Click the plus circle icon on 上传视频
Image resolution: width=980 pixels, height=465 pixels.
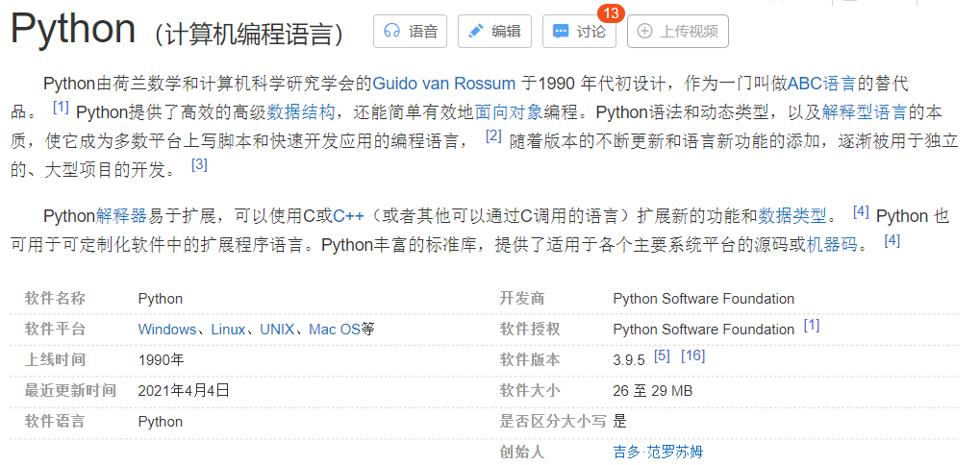644,31
